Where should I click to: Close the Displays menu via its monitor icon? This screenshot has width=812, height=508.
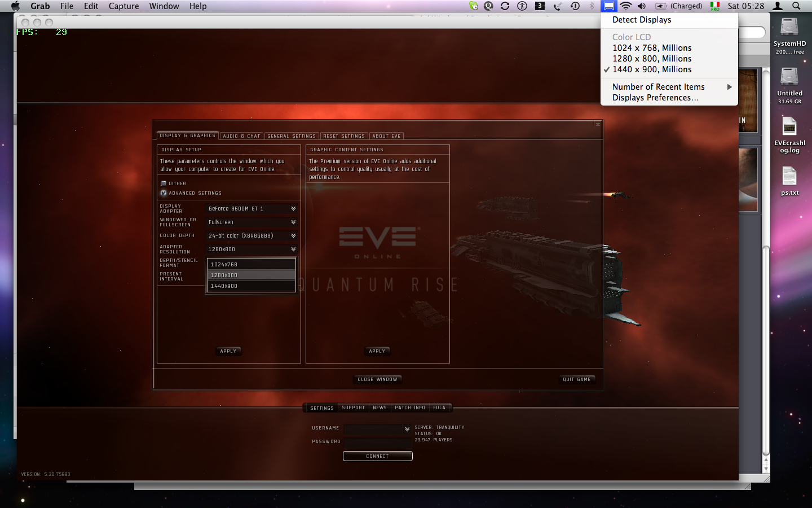609,6
